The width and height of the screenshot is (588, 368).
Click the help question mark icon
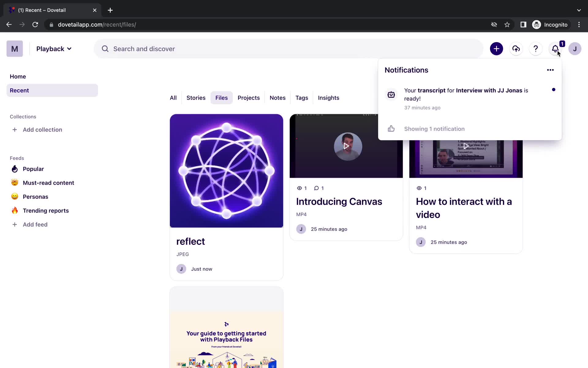[536, 49]
